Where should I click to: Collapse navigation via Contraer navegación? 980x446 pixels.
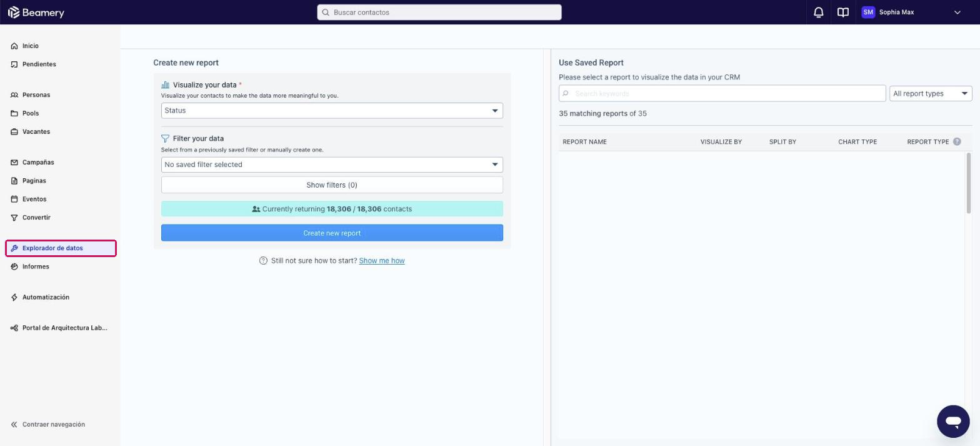coord(53,425)
